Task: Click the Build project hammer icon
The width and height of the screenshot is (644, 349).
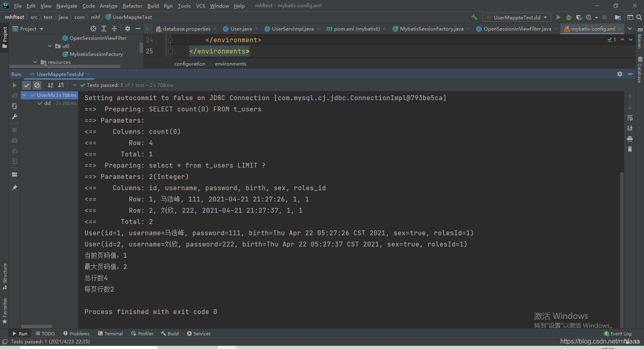Action: click(474, 17)
